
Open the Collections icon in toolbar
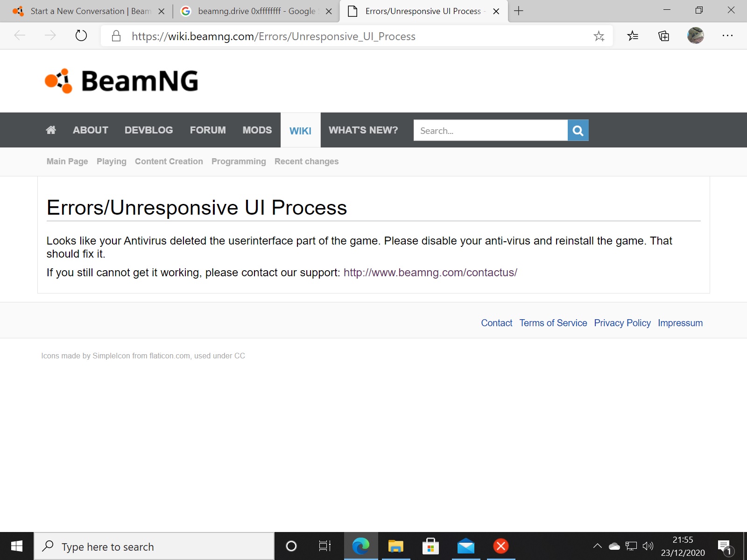(663, 35)
